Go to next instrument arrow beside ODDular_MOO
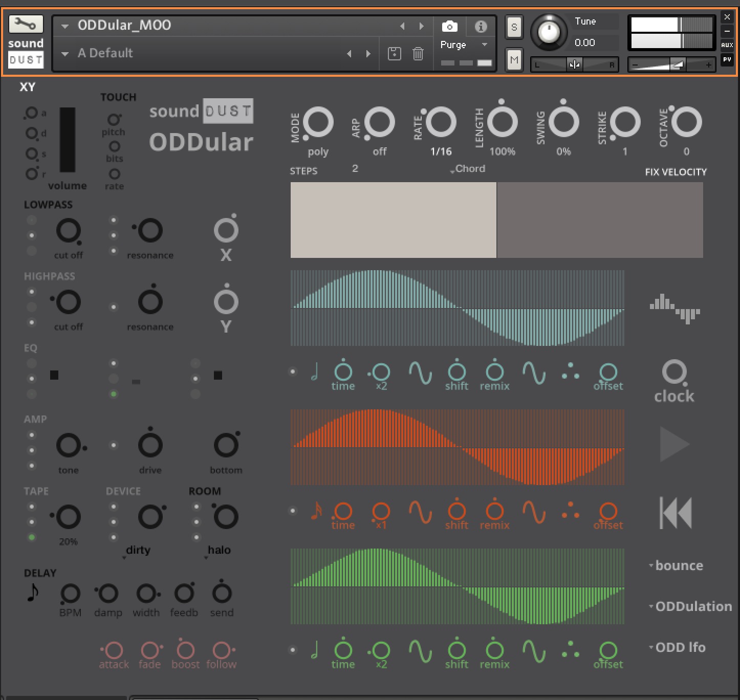 (x=421, y=26)
